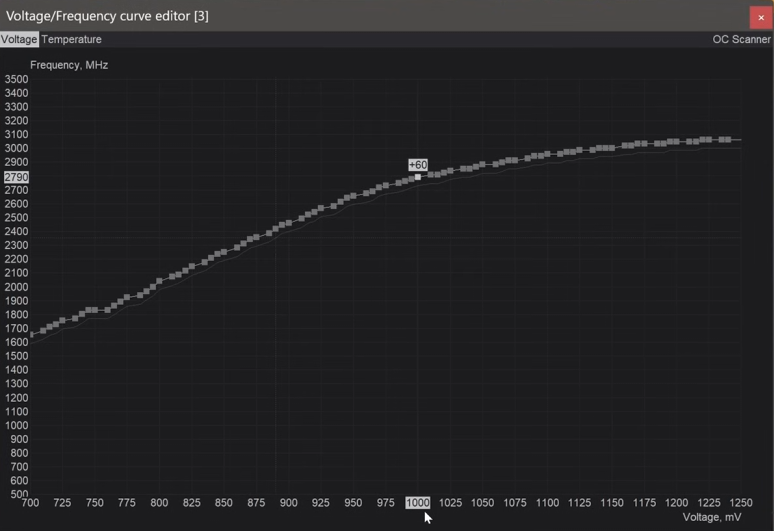Click the 1200 voltage axis label
The height and width of the screenshot is (531, 774).
point(676,503)
